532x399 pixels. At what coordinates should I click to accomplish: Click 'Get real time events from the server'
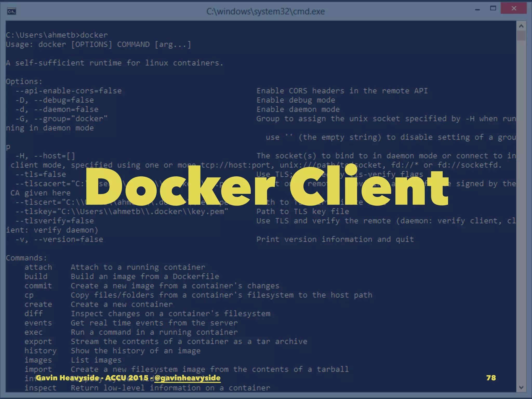154,323
